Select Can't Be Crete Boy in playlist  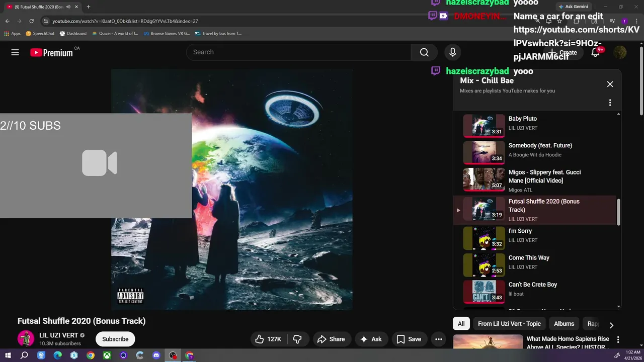click(x=535, y=291)
